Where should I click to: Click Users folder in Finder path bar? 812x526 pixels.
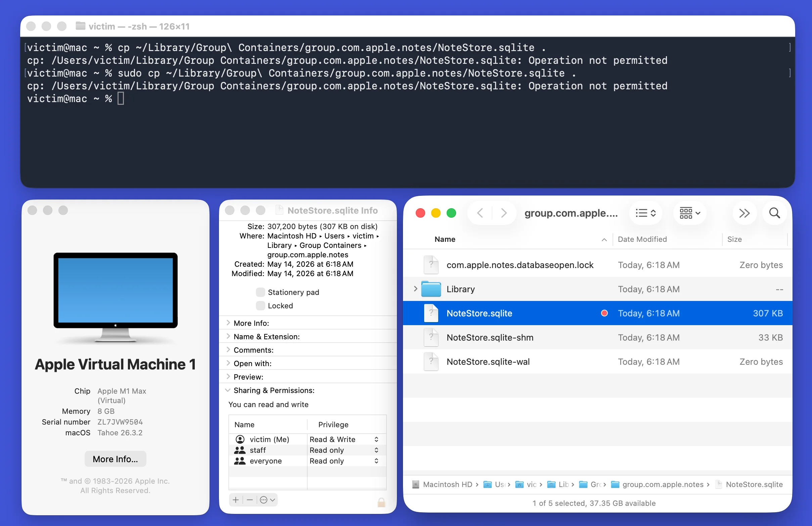point(494,484)
